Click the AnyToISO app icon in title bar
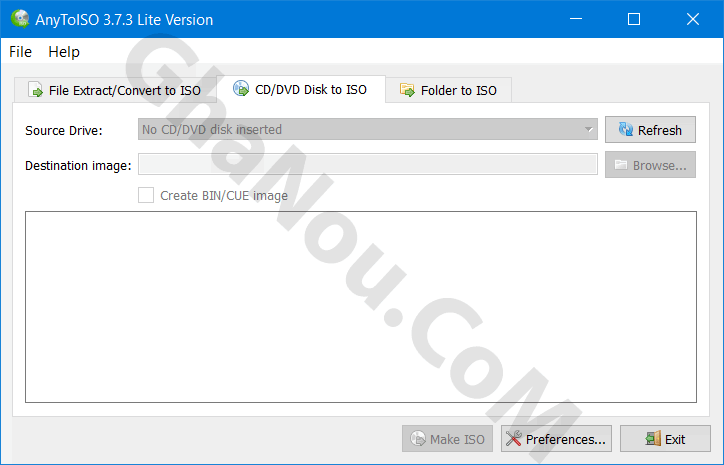The width and height of the screenshot is (724, 465). click(x=20, y=19)
